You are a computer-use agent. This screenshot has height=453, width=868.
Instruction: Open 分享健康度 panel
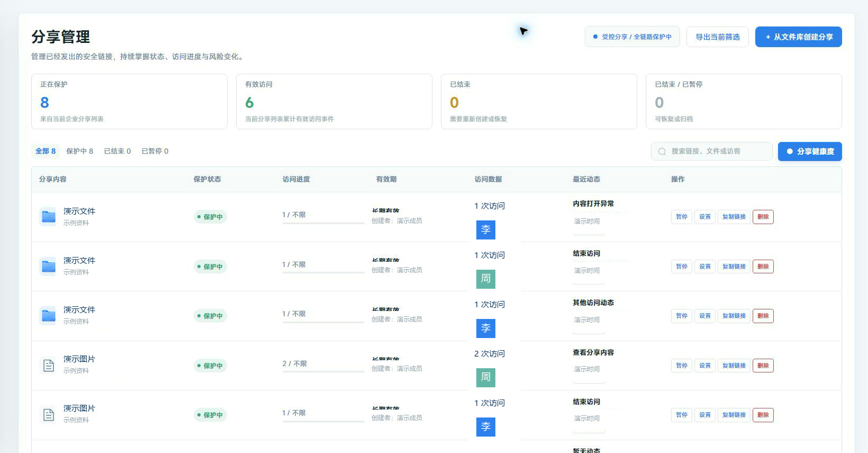(810, 152)
